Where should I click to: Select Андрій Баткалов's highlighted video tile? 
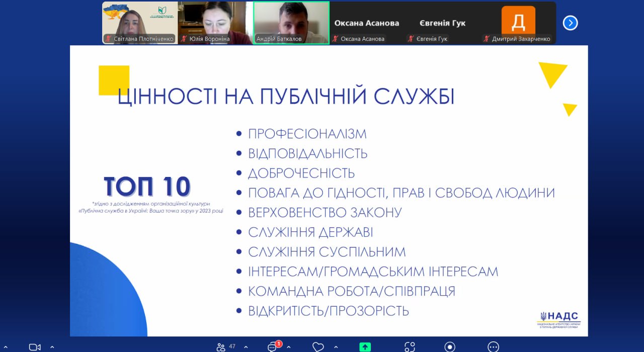[291, 23]
